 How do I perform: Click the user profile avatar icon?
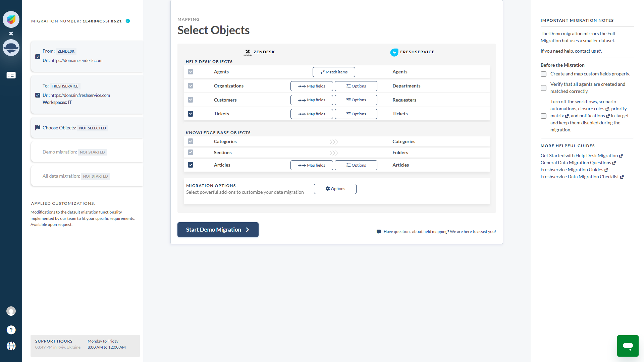[11, 311]
